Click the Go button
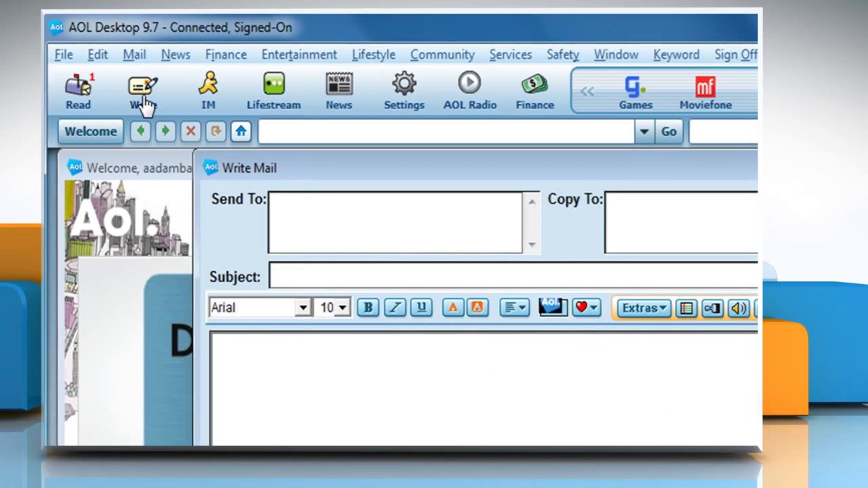This screenshot has height=488, width=868. point(669,131)
